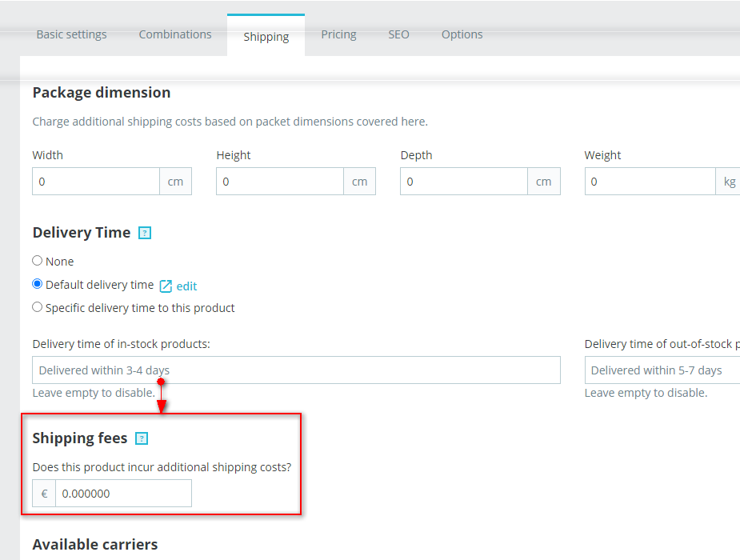Click the Shipping fees help icon
The width and height of the screenshot is (740, 560).
coord(142,438)
